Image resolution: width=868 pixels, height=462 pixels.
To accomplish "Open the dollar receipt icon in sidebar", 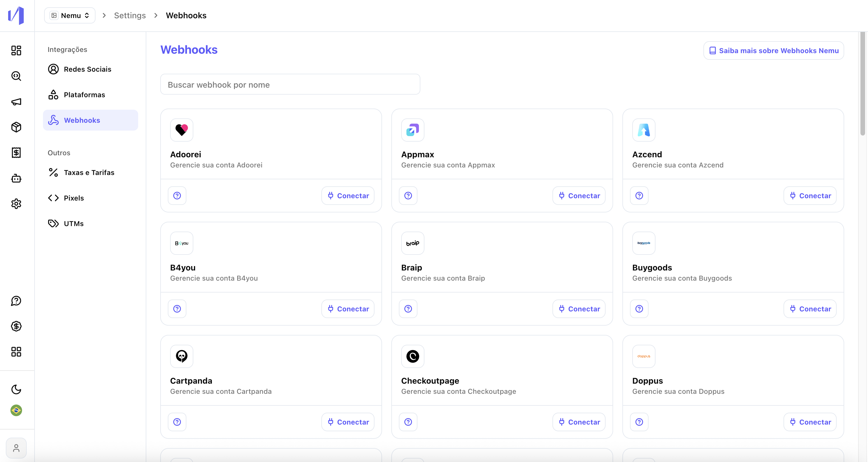I will coord(16,153).
